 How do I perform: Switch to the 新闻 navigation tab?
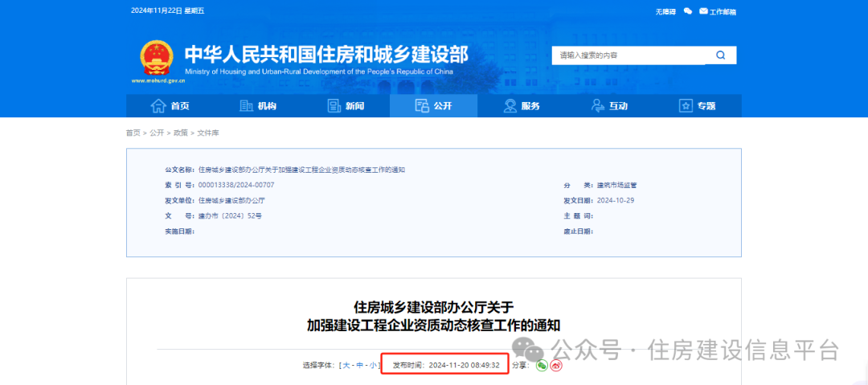click(346, 106)
